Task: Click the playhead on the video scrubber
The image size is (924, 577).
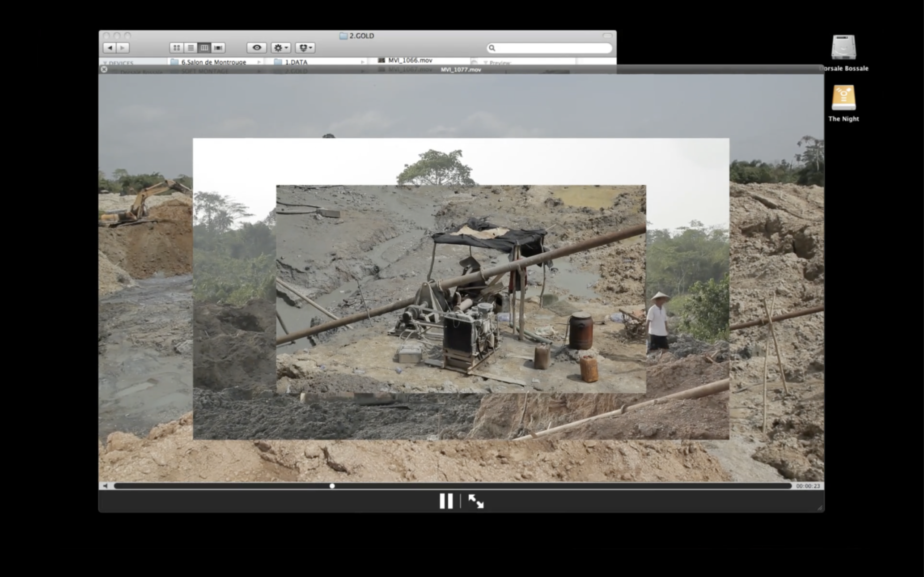Action: [x=332, y=486]
